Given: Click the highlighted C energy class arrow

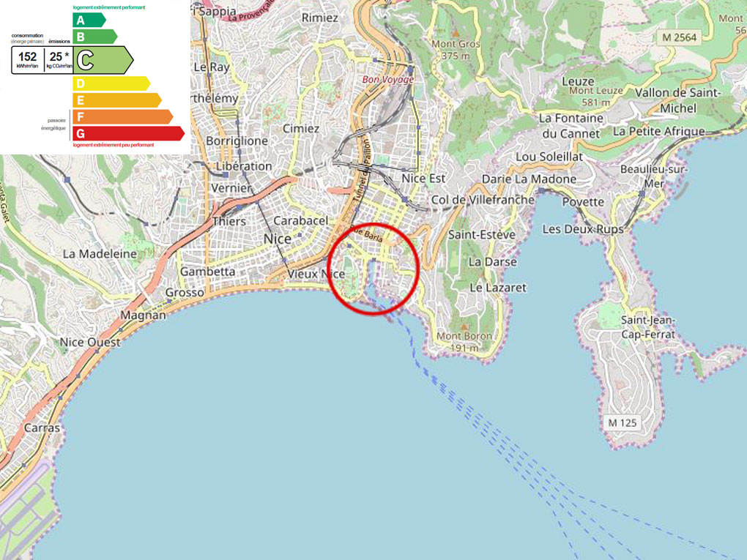Looking at the screenshot, I should point(103,59).
